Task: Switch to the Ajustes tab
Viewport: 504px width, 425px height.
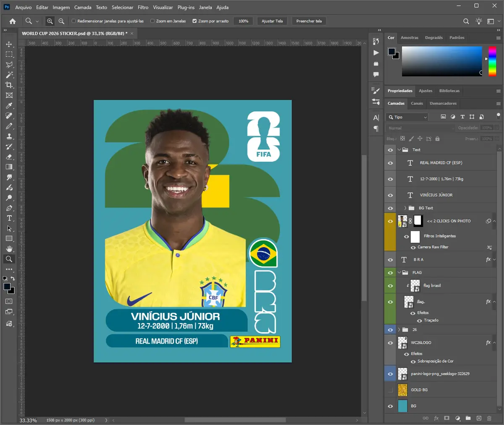Action: pos(425,91)
